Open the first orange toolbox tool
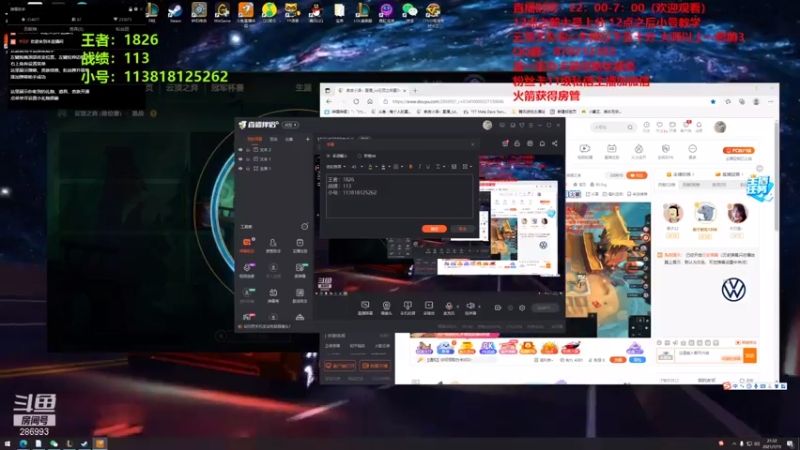The width and height of the screenshot is (800, 450). point(247,242)
